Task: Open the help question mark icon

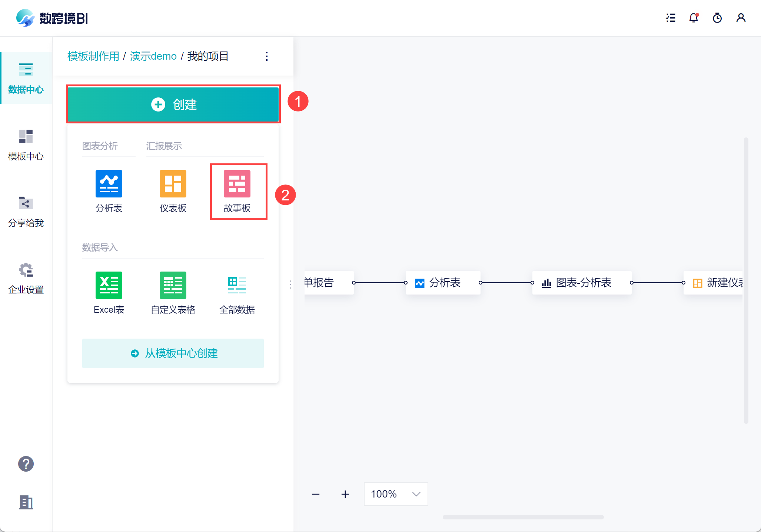Action: tap(26, 464)
